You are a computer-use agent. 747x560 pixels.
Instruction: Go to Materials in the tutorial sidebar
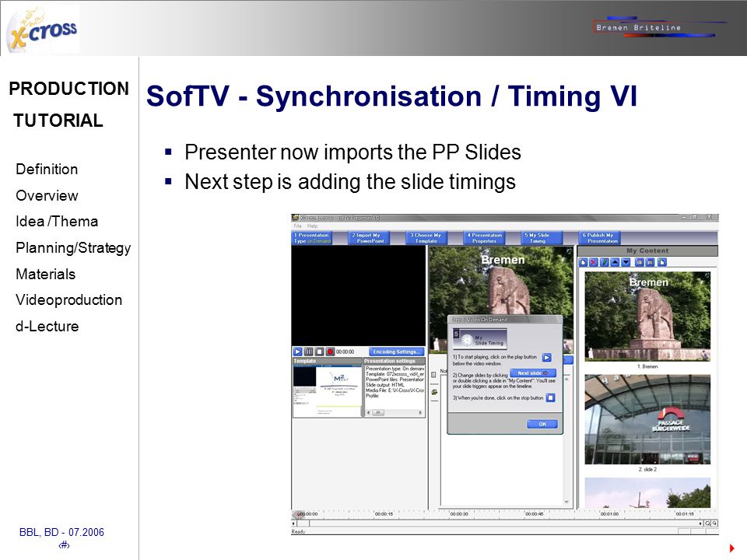point(45,274)
